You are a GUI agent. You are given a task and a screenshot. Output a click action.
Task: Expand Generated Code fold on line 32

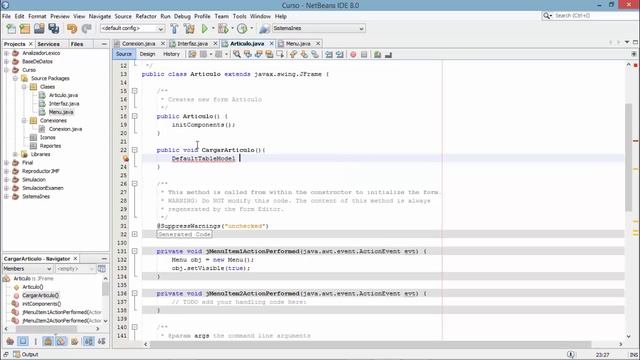[134, 234]
